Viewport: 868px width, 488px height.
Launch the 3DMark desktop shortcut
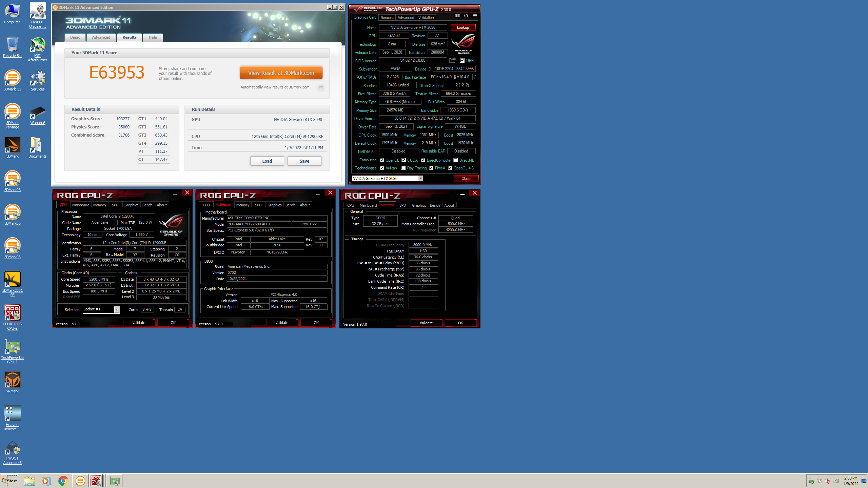pyautogui.click(x=12, y=147)
